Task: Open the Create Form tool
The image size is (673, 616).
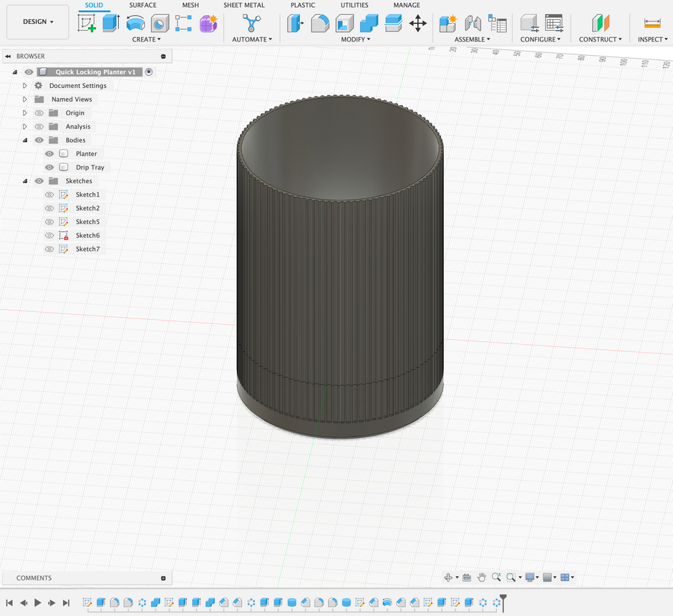Action: (x=206, y=24)
